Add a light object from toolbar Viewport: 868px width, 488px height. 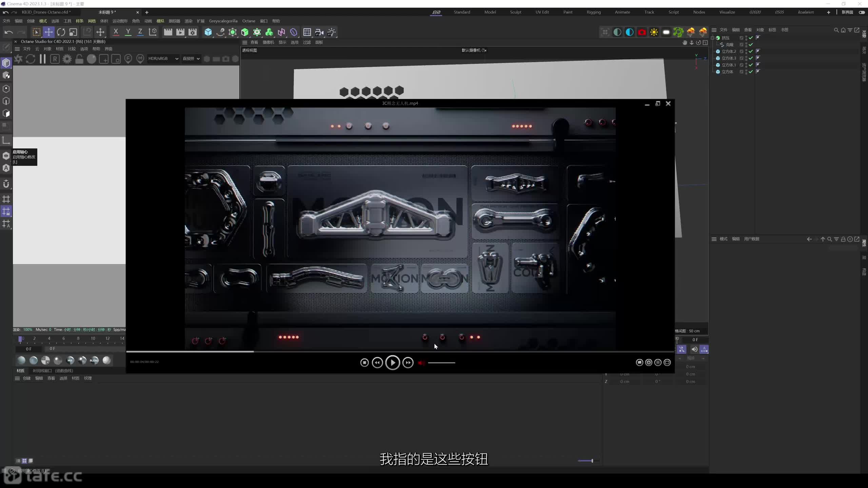pos(331,32)
